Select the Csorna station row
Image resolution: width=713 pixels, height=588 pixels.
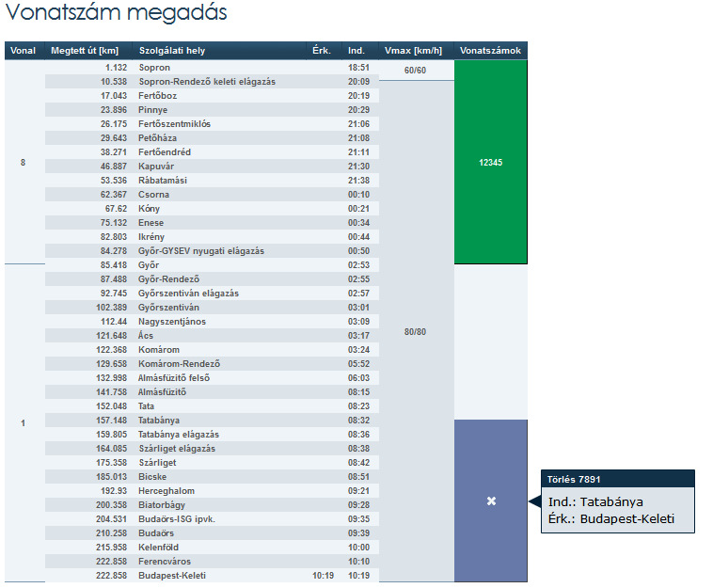coord(212,194)
